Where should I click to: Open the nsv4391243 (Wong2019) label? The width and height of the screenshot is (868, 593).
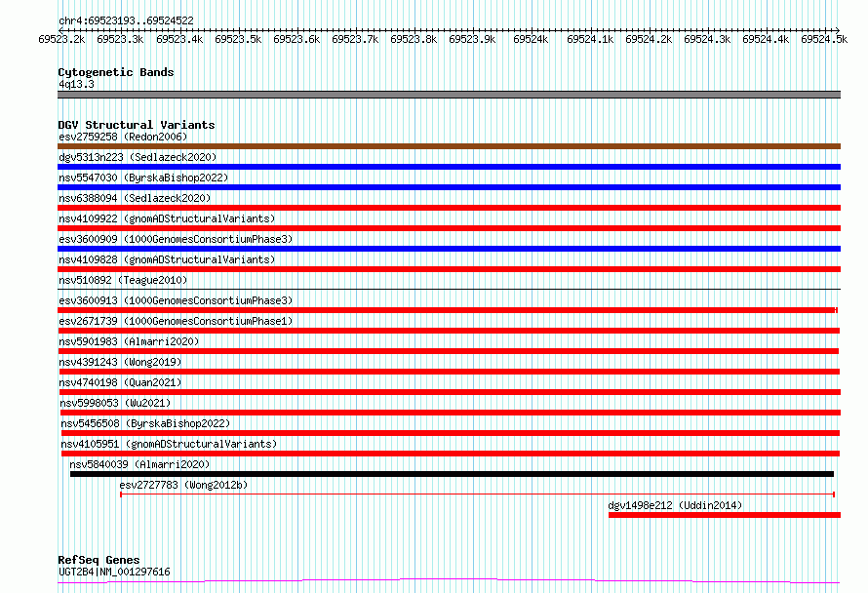[x=120, y=362]
